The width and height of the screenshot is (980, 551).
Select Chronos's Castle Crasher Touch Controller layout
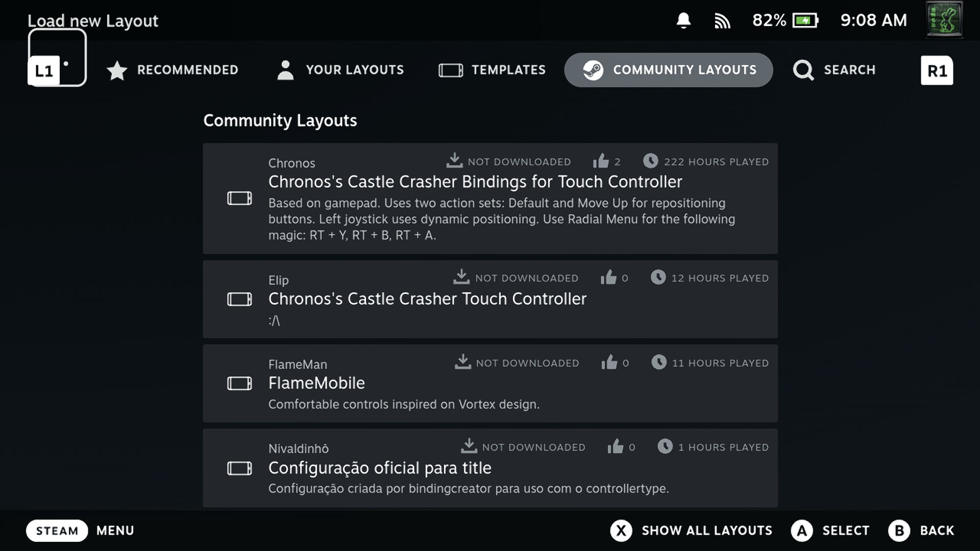tap(427, 299)
